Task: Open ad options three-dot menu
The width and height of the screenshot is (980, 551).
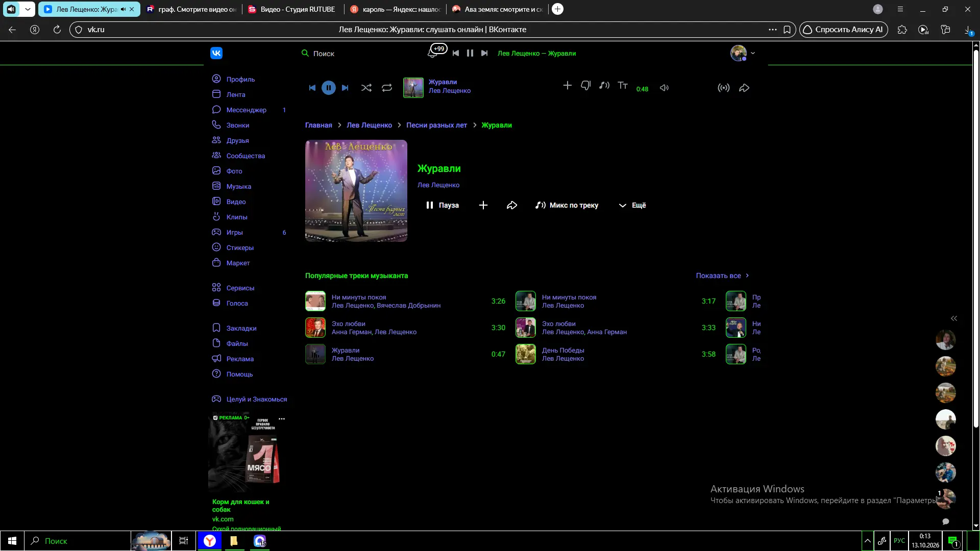Action: click(282, 419)
